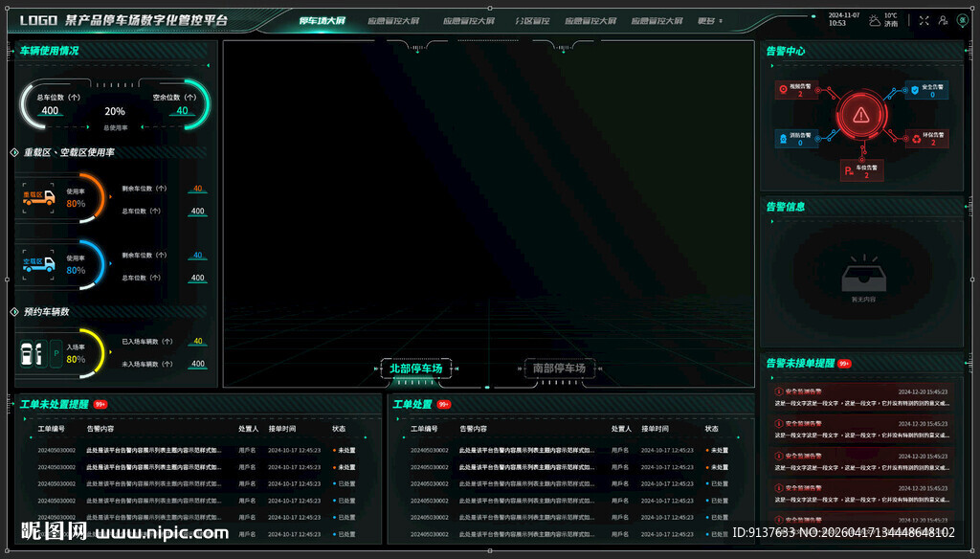Enter fullscreen using the top-right expand icon

pyautogui.click(x=924, y=20)
